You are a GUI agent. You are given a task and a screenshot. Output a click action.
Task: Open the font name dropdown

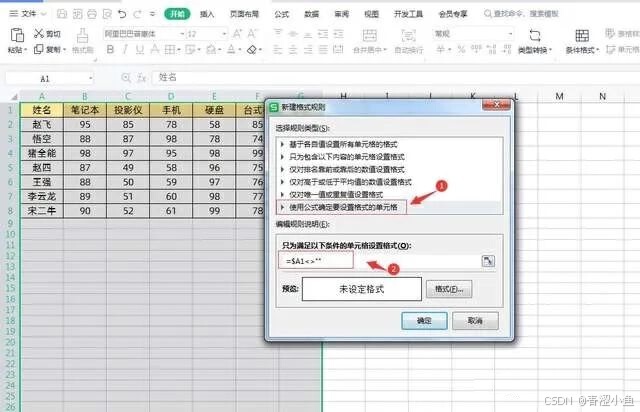(x=182, y=34)
